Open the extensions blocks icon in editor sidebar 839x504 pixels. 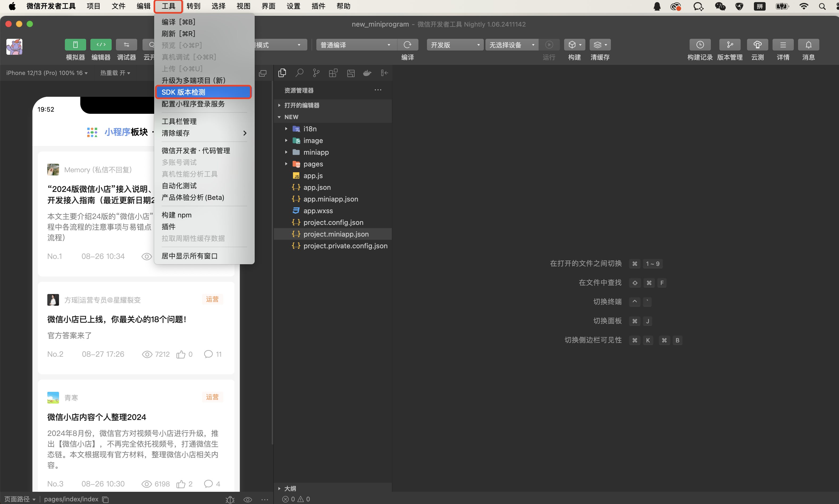point(333,73)
